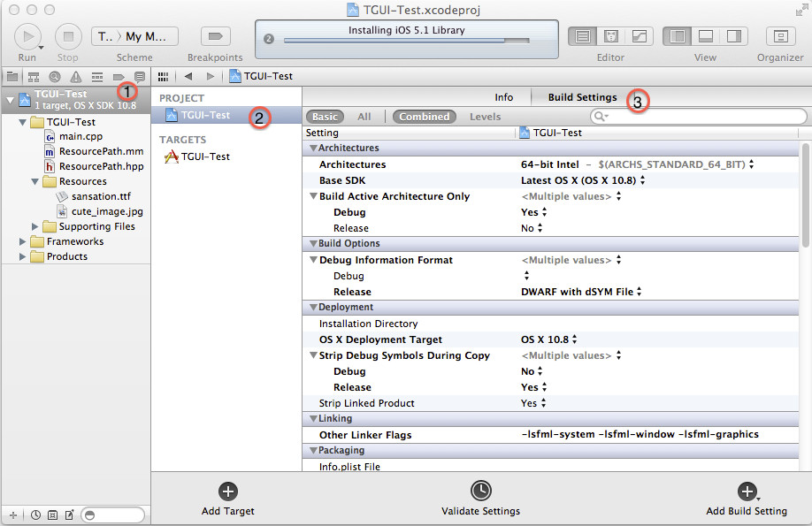Toggle the Utilities pane view

[x=734, y=36]
